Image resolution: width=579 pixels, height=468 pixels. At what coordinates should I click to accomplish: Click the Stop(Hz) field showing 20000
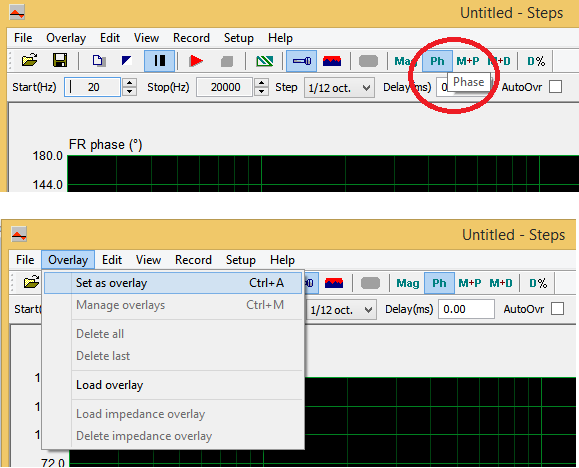(225, 87)
